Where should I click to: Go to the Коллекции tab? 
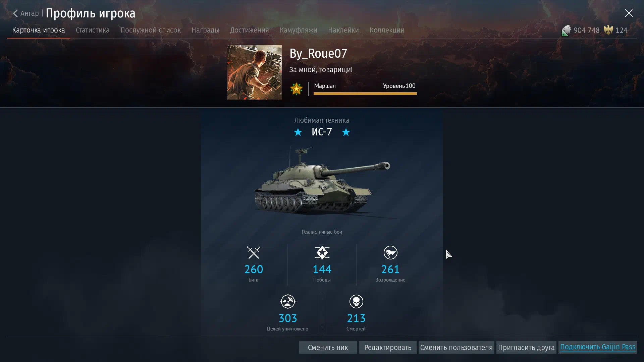point(387,30)
